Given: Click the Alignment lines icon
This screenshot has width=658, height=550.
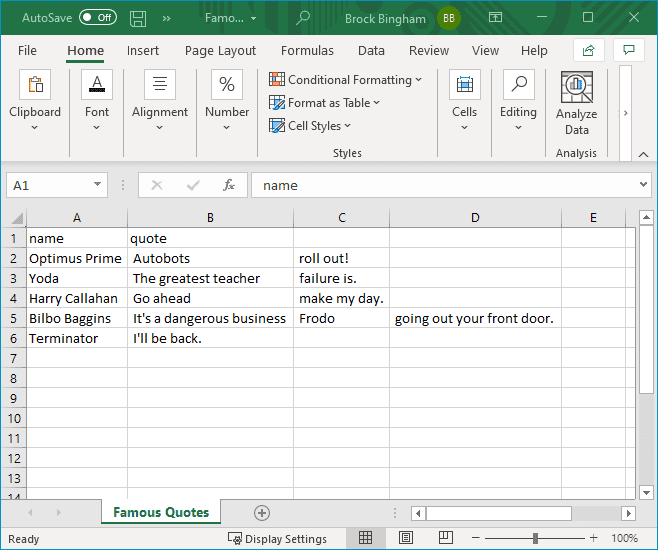Looking at the screenshot, I should click(x=160, y=84).
